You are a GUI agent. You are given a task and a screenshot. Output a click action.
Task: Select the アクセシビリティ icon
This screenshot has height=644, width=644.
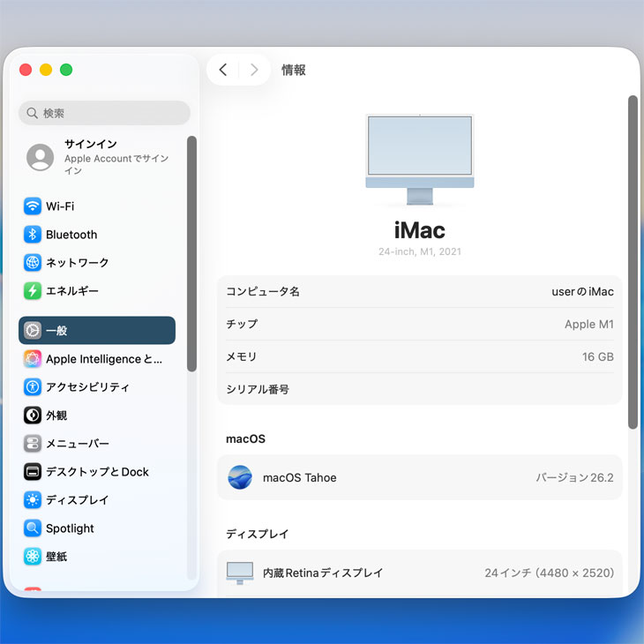pyautogui.click(x=33, y=387)
